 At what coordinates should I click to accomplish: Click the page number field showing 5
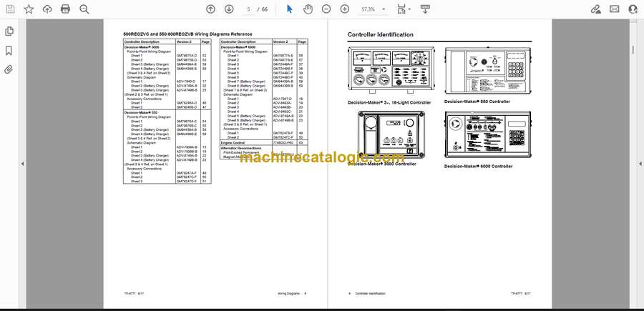(x=248, y=9)
